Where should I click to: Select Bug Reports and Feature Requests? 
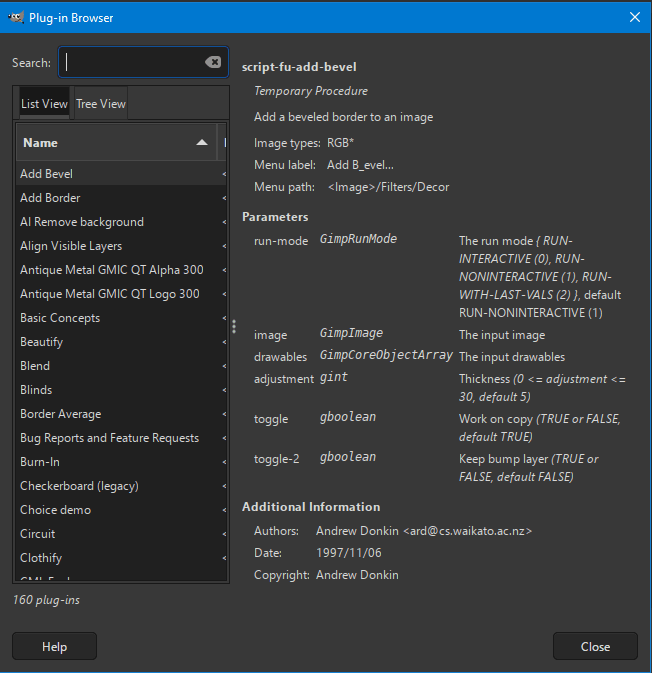pos(121,438)
